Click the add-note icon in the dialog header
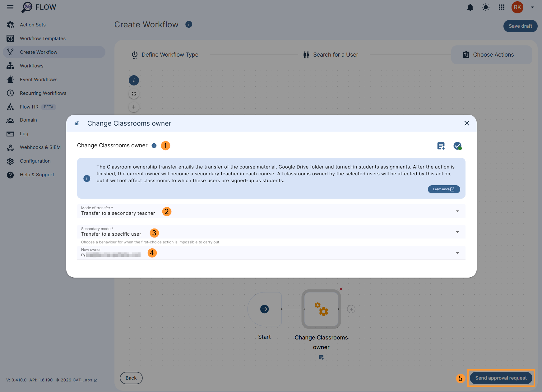The width and height of the screenshot is (542, 392). click(x=441, y=146)
